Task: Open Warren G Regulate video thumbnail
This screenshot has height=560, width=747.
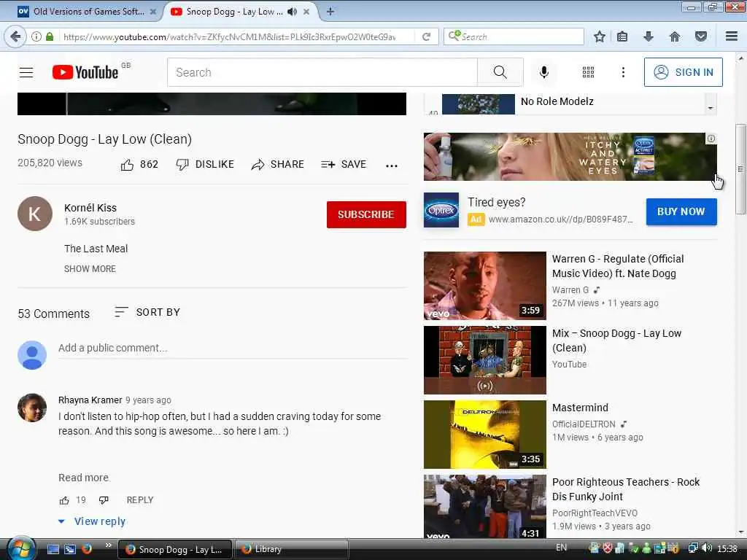Action: (x=485, y=286)
